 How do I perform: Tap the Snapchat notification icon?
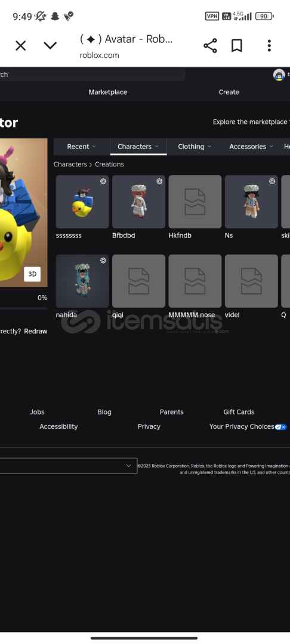tap(55, 17)
